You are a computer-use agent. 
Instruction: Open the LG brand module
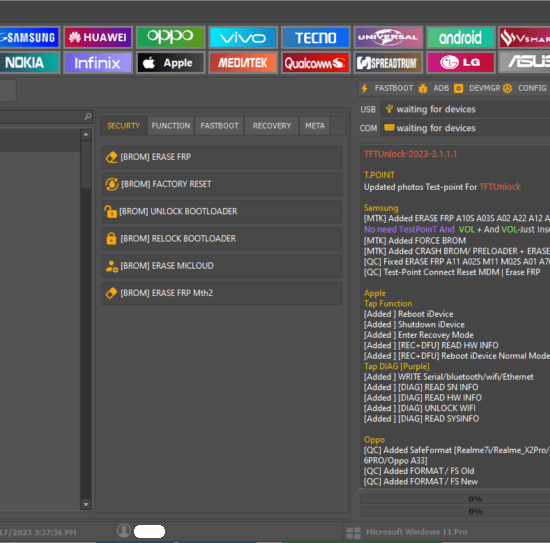coord(461,62)
